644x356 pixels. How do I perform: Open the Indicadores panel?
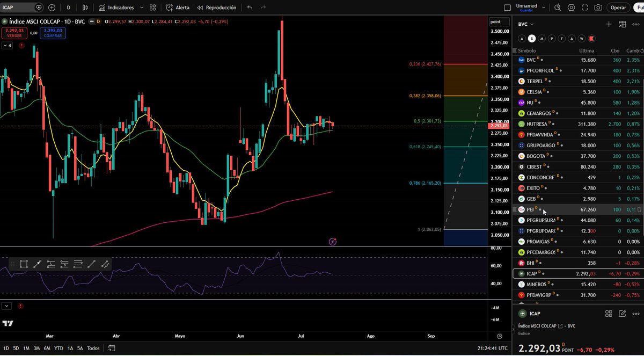point(116,8)
